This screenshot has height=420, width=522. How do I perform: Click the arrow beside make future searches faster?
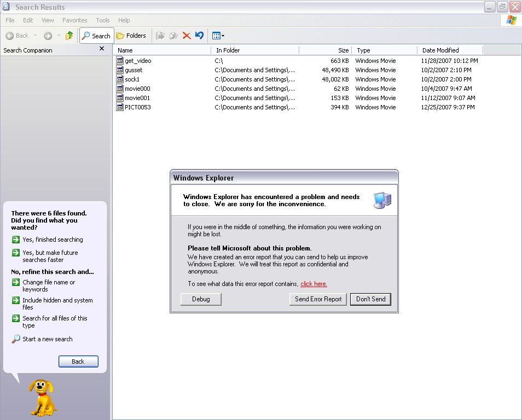tap(16, 253)
